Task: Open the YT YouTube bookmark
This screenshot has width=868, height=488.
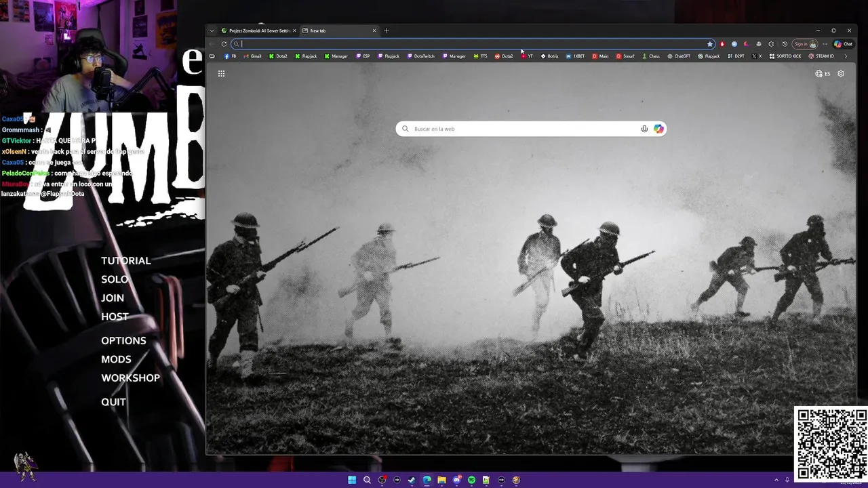Action: (527, 56)
